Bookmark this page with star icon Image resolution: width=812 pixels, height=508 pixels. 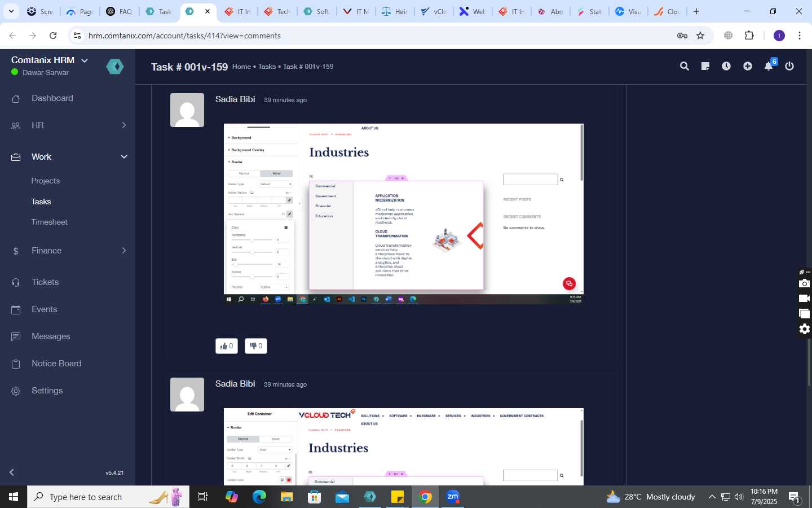coord(700,36)
